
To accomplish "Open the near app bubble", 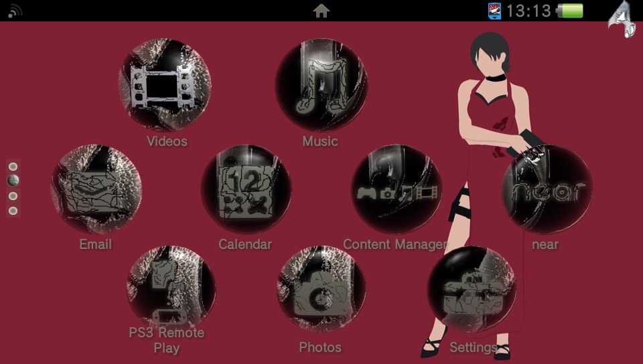I will coord(547,189).
